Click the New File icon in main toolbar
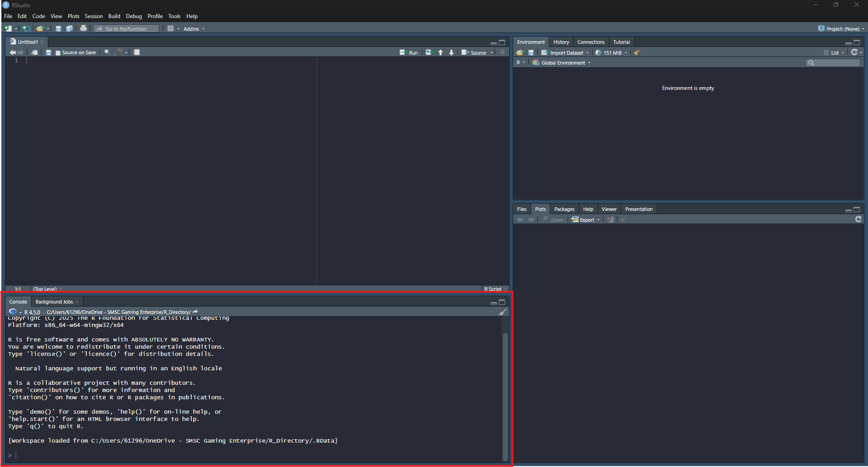The width and height of the screenshot is (868, 467). click(x=8, y=28)
